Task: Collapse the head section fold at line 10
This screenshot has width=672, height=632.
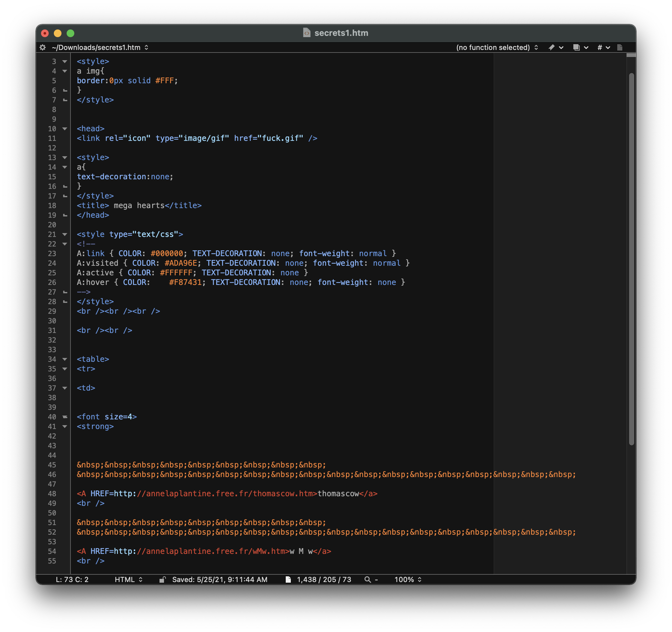Action: tap(64, 129)
